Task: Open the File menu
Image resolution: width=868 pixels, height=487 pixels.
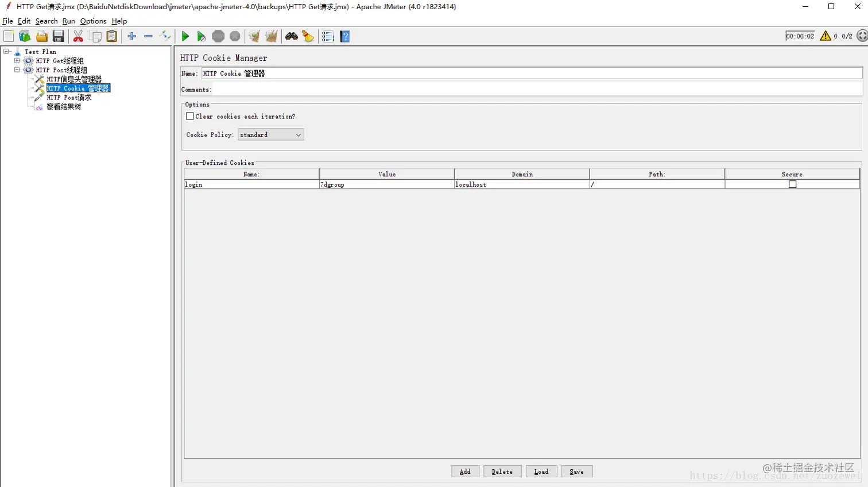Action: [x=7, y=21]
